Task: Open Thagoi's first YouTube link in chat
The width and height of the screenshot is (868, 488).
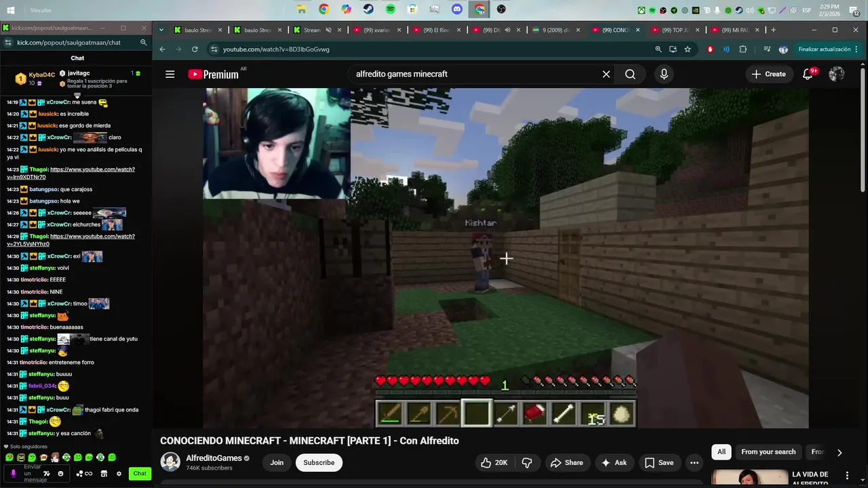Action: click(x=71, y=173)
